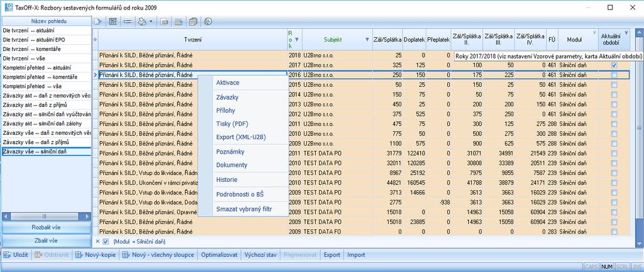Click the 122410 Doplatek cell
Viewport: 644px width, 272px height.
tap(414, 153)
